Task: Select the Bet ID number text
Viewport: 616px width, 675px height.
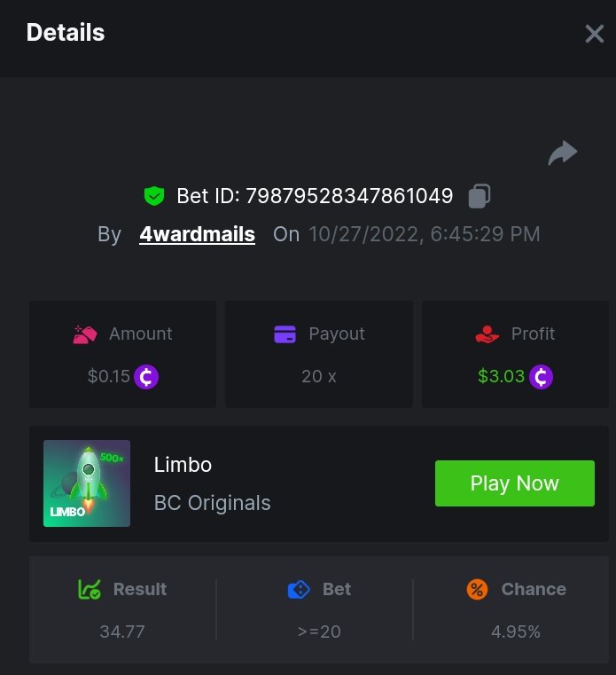Action: click(x=348, y=195)
